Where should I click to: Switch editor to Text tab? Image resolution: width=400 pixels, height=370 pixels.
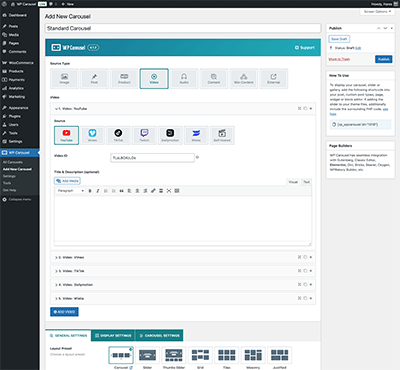tap(306, 182)
